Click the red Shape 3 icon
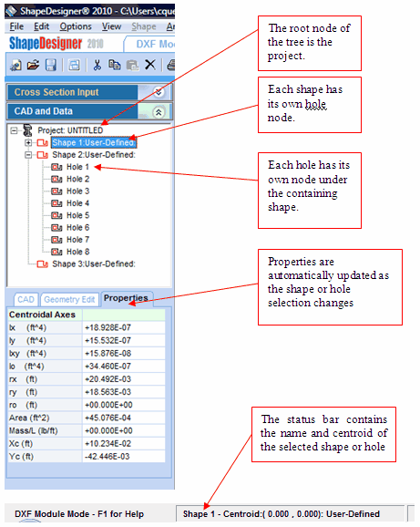This screenshot has height=527, width=420. click(42, 264)
